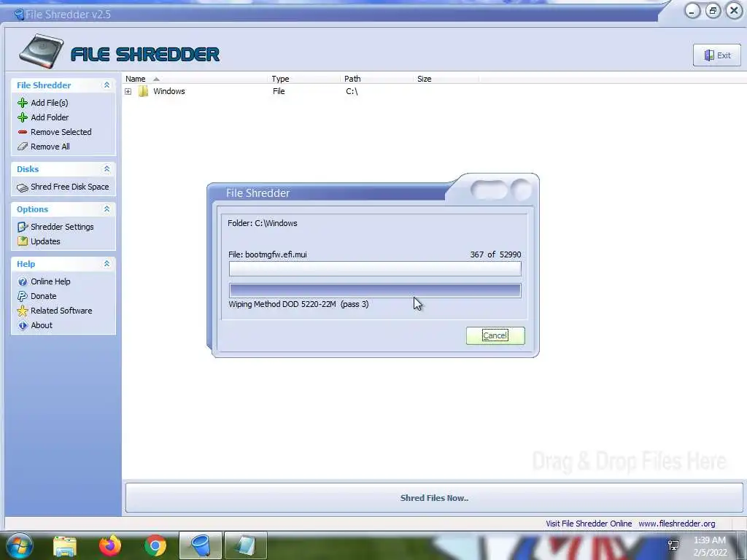Open the www.fileshredder.org link
The width and height of the screenshot is (747, 560).
[x=676, y=524]
